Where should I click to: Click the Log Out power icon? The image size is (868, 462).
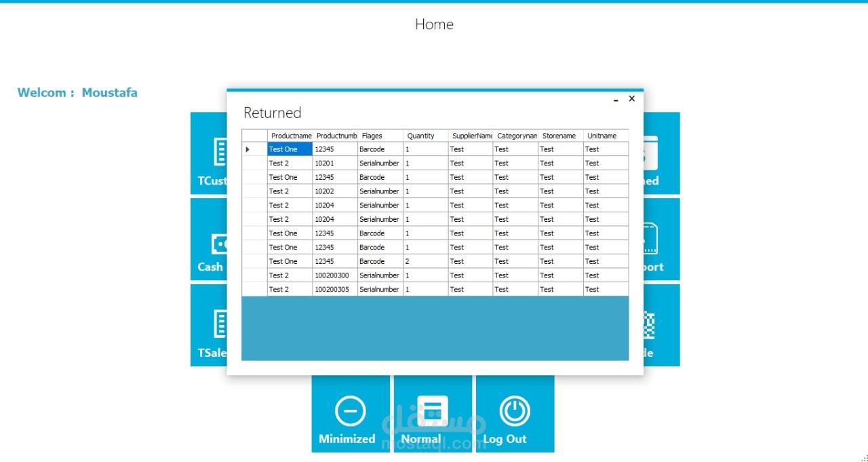coord(515,412)
